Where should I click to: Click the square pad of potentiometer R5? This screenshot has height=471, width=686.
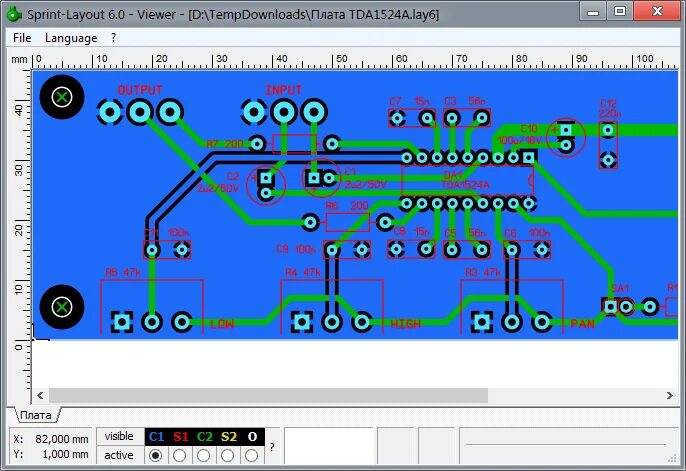pos(122,322)
